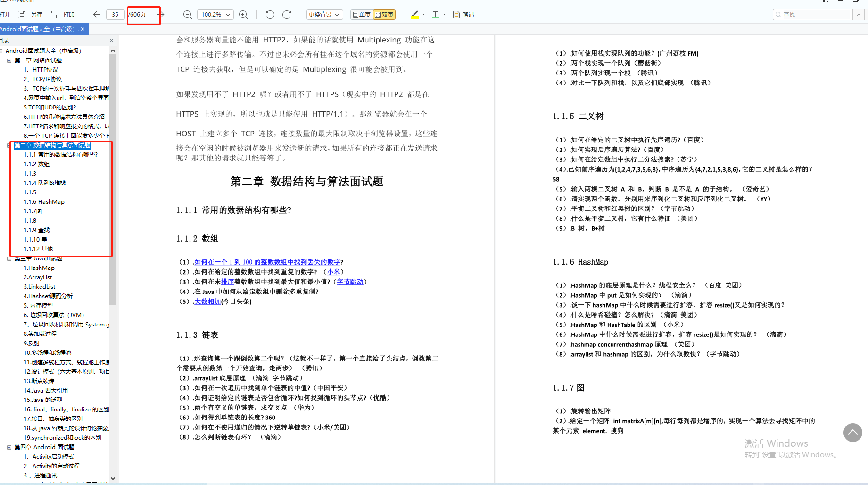Screen dimensions: 868x485
Task: Open the 排序 hyperlink in question 3
Action: tap(227, 282)
